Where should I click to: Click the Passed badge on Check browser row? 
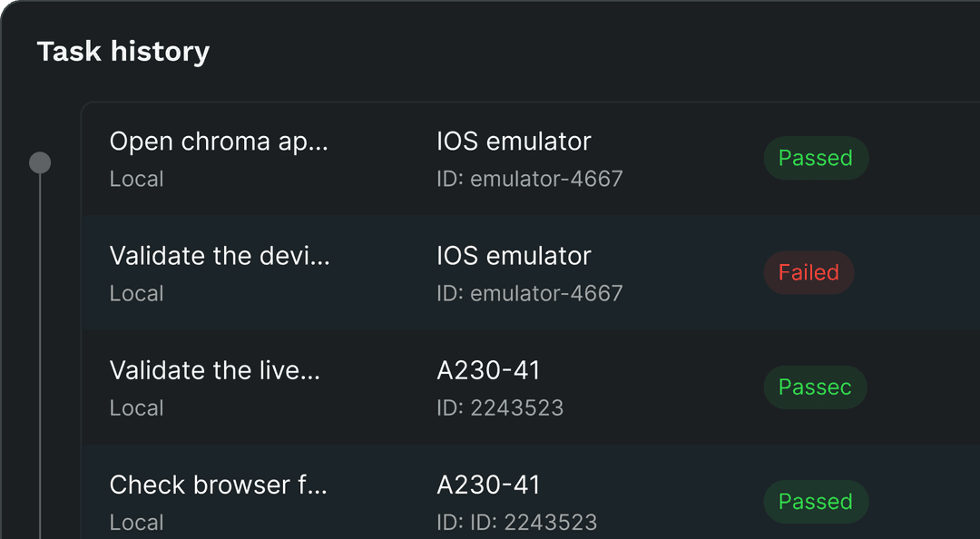[815, 502]
